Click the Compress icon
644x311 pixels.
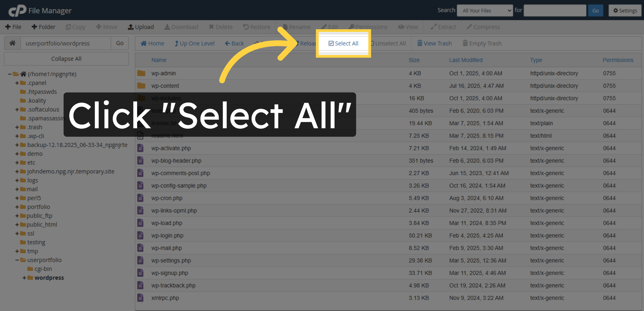tap(483, 27)
